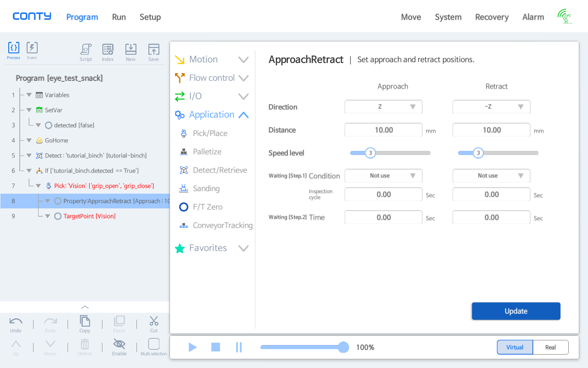588x368 pixels.
Task: Switch to Virtual robot mode
Action: (x=515, y=347)
